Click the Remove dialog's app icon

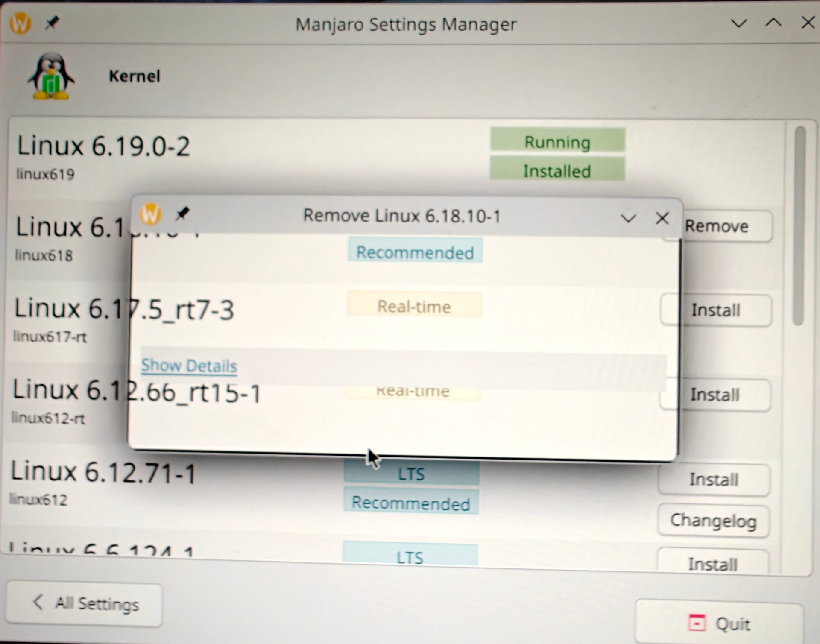point(150,214)
